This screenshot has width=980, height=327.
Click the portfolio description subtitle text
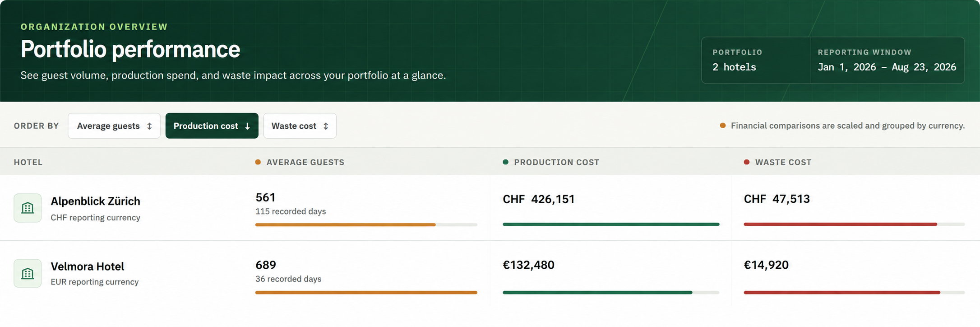pyautogui.click(x=233, y=75)
